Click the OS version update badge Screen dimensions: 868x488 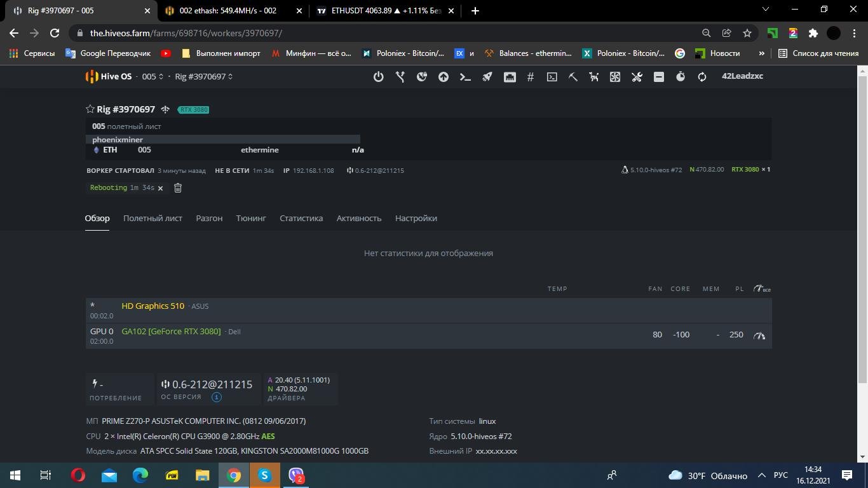point(216,397)
